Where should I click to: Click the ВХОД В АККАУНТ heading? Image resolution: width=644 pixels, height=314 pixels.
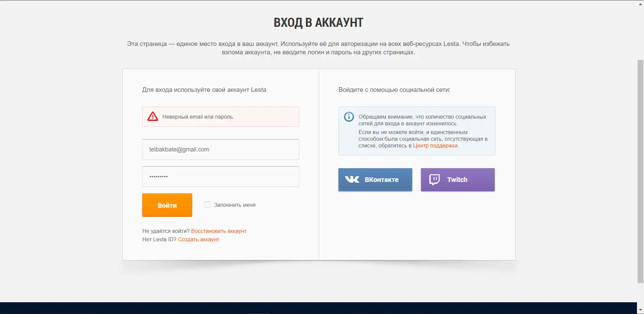pyautogui.click(x=318, y=22)
